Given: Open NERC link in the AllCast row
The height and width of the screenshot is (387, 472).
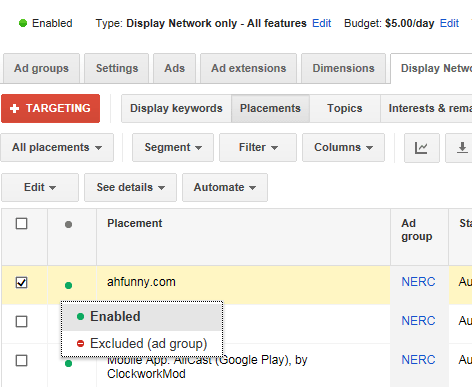Looking at the screenshot, I should [x=418, y=360].
